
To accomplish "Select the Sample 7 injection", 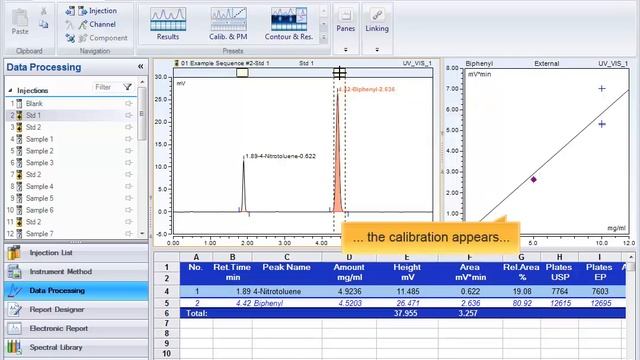I will pos(71,234).
